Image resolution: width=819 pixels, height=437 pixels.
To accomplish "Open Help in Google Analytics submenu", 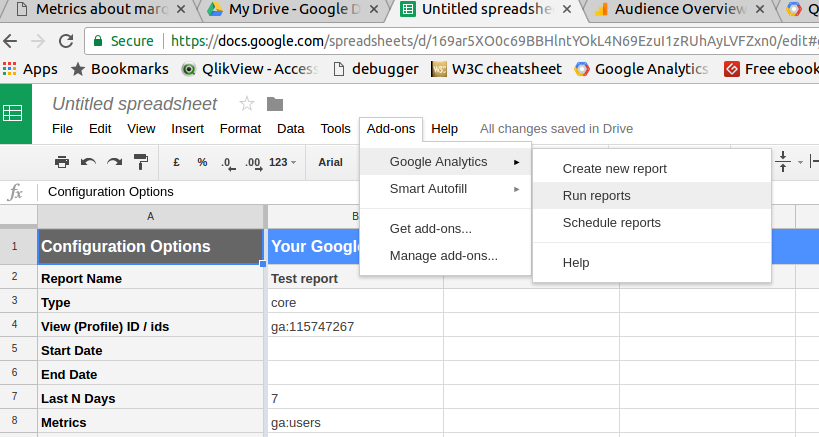I will coord(652,263).
